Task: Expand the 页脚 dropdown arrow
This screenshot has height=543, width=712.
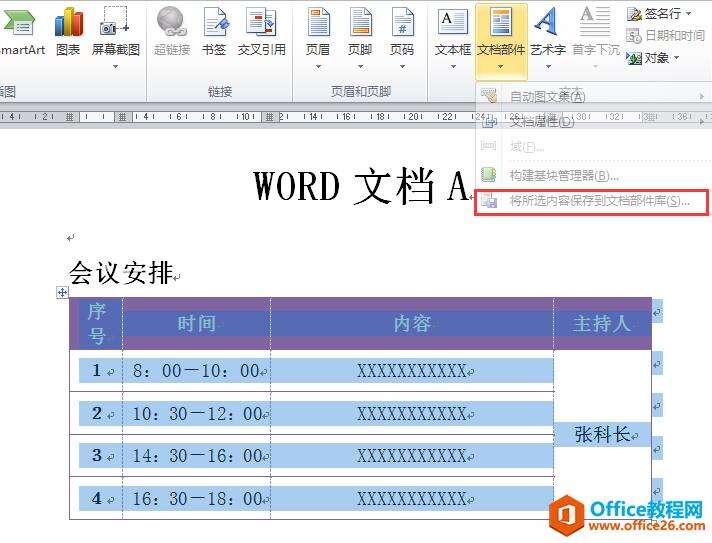Action: pyautogui.click(x=361, y=67)
